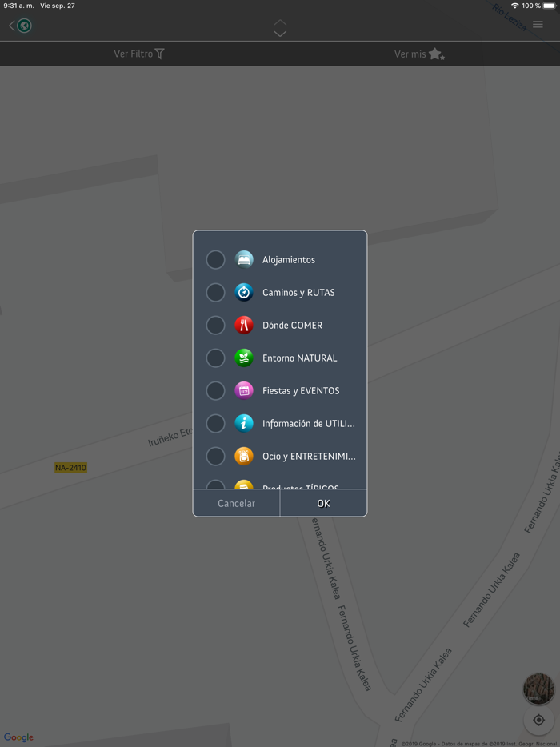Select the Dónde COMER radio button
Image resolution: width=560 pixels, height=747 pixels.
pyautogui.click(x=215, y=326)
